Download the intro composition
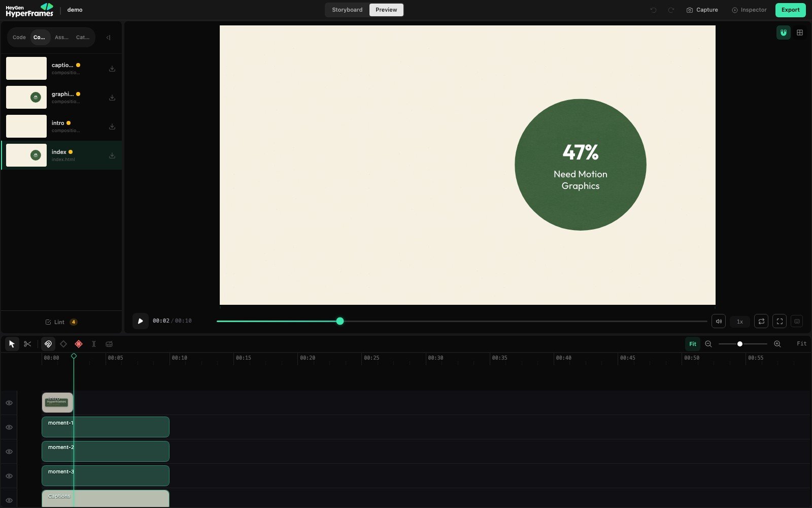Image resolution: width=812 pixels, height=508 pixels. (112, 126)
